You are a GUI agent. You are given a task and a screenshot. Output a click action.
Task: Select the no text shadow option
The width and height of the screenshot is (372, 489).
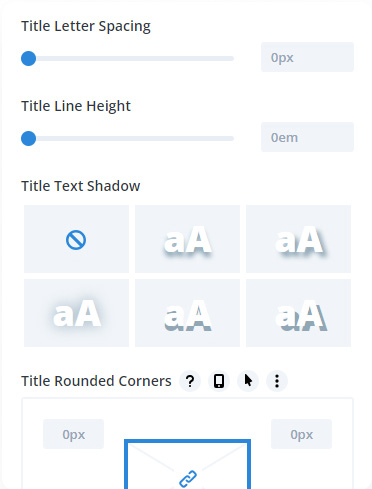(x=76, y=239)
